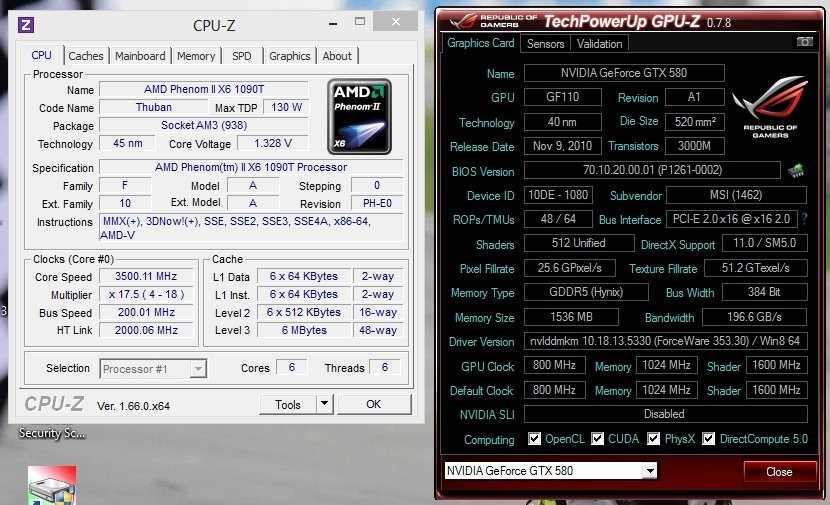Click the Bus Width value 384 Bit
This screenshot has height=505, width=830.
[764, 292]
